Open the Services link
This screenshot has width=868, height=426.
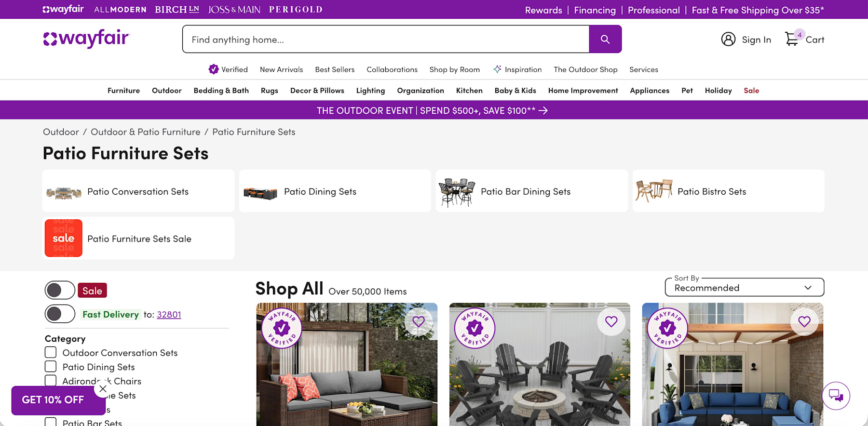(644, 69)
